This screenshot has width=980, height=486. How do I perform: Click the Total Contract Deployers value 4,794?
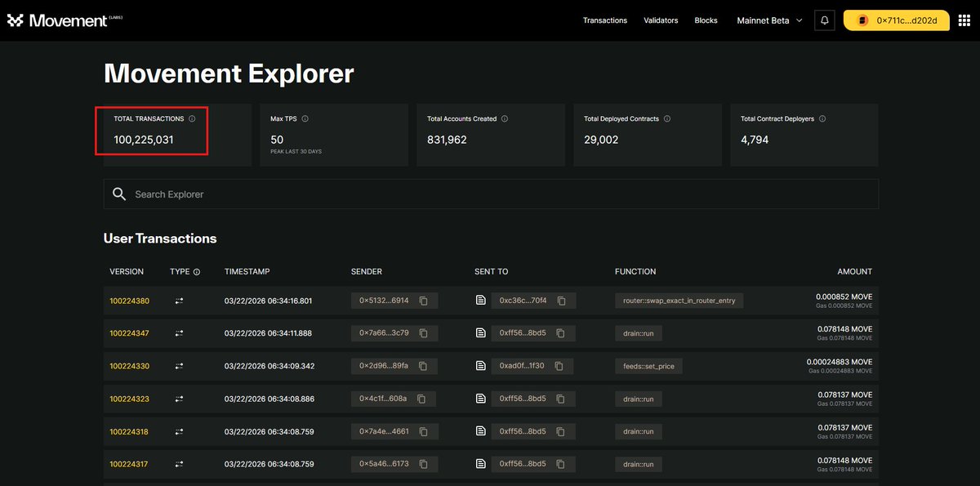[x=755, y=140]
